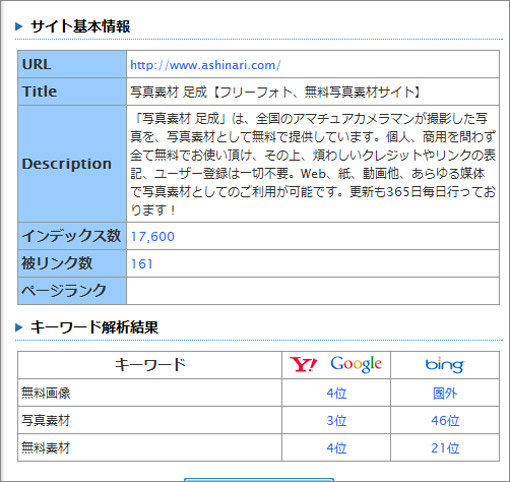510x482 pixels.
Task: Click the Google logo in table header
Action: [356, 364]
